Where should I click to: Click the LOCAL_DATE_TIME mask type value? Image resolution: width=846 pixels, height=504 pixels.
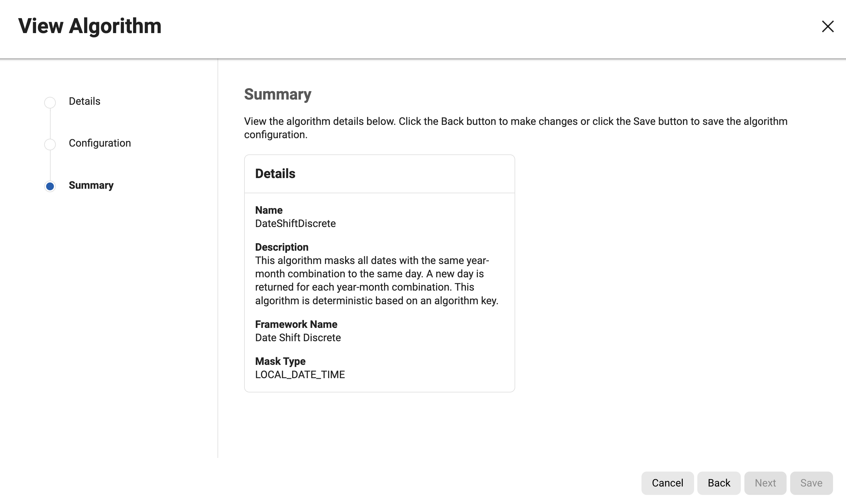click(x=300, y=374)
